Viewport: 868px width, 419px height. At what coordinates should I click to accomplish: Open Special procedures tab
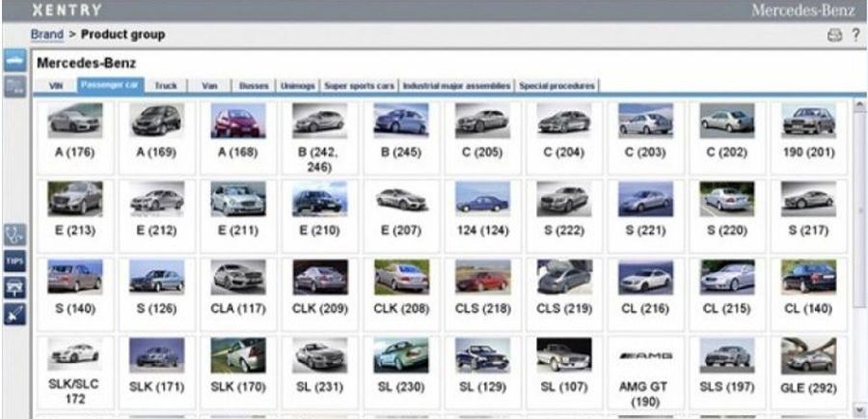(556, 86)
